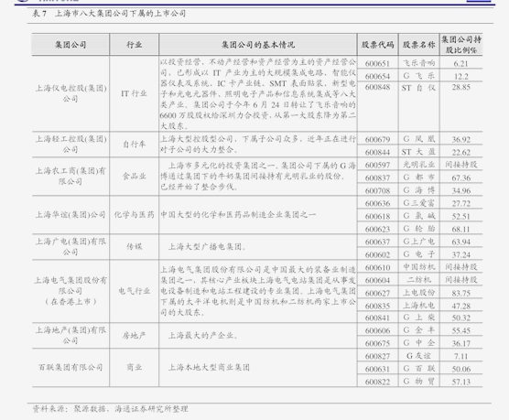Click the 'IT 行业' industry cell
509x420 pixels.
pos(134,93)
